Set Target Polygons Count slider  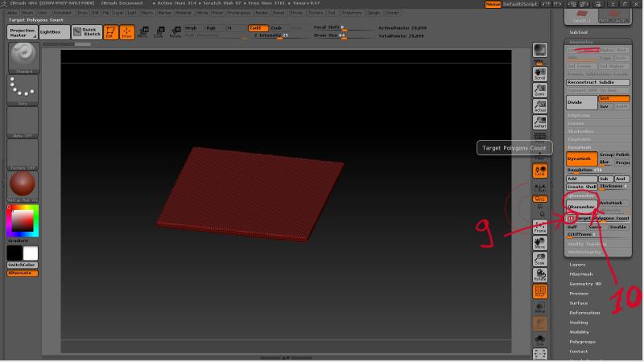598,218
